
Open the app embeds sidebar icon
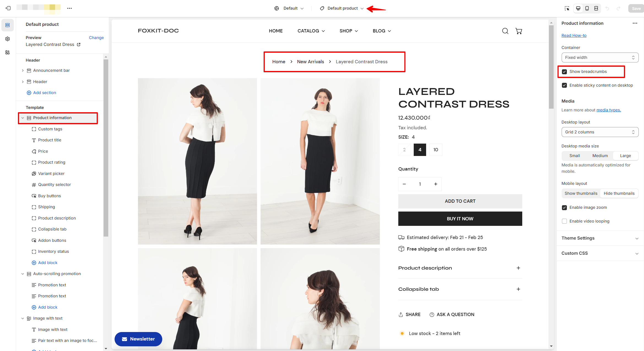click(7, 52)
